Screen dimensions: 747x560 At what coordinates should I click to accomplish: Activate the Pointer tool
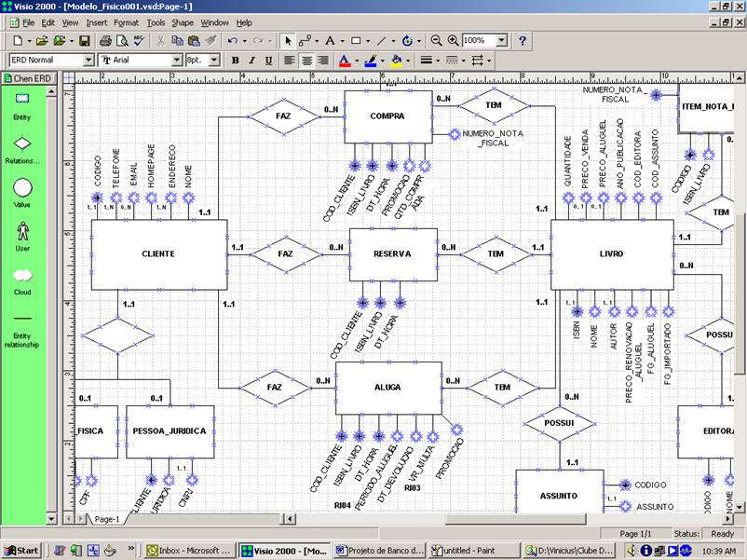[x=288, y=41]
